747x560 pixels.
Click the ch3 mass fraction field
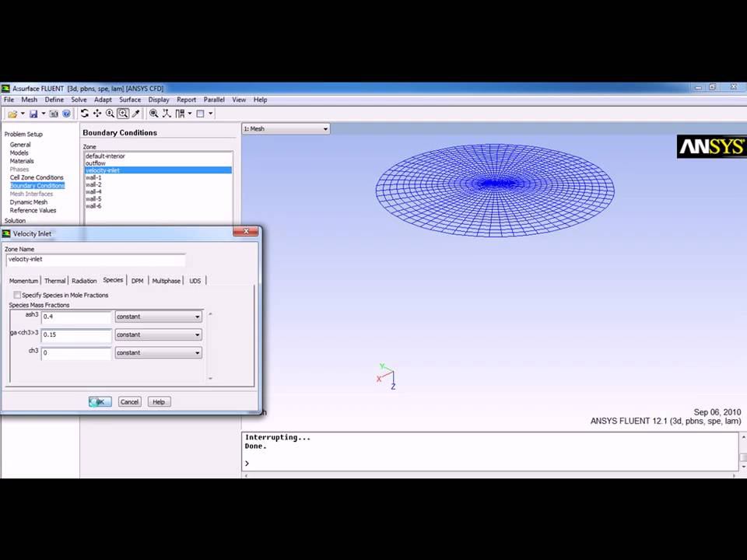pyautogui.click(x=76, y=353)
